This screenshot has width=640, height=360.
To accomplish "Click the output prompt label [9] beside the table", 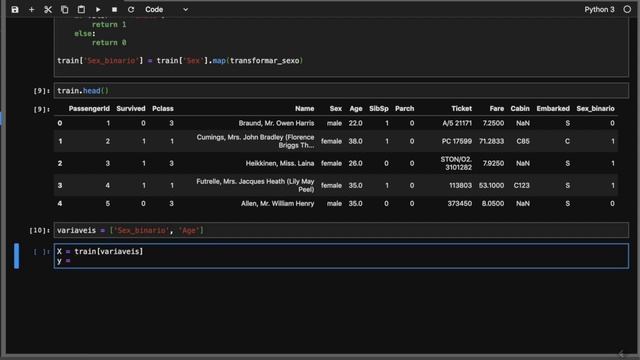I will (42, 109).
